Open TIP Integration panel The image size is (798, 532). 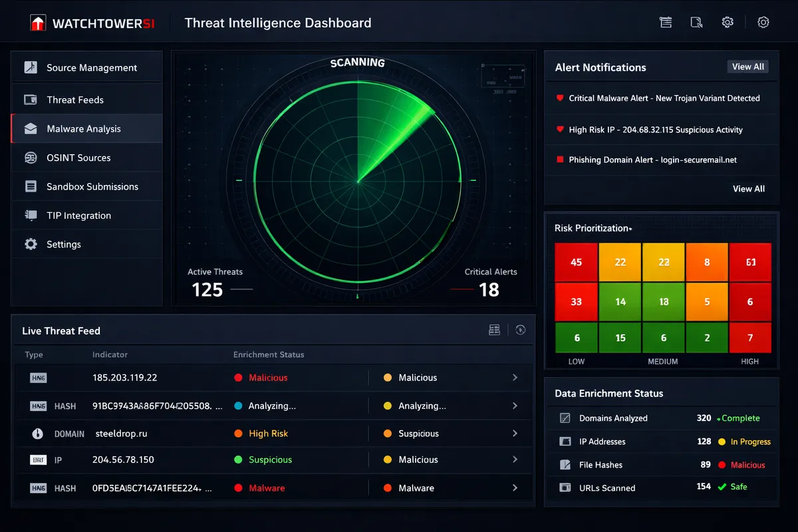point(87,215)
